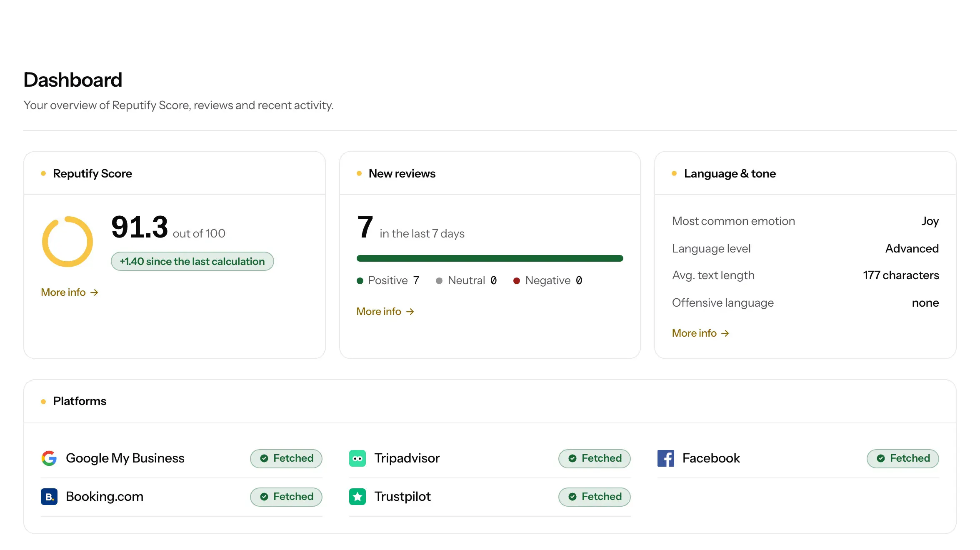Click the Fetched badge for Booking.com
Screen dimensions: 980x550
tap(286, 497)
